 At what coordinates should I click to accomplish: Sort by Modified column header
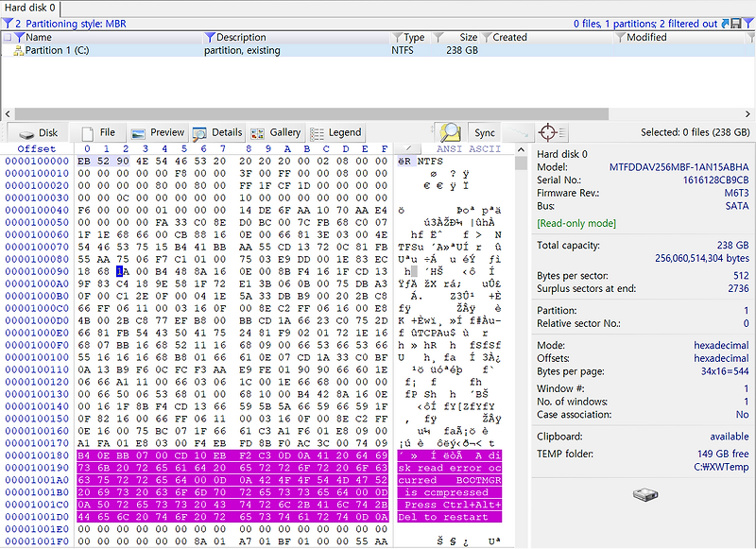pyautogui.click(x=646, y=37)
